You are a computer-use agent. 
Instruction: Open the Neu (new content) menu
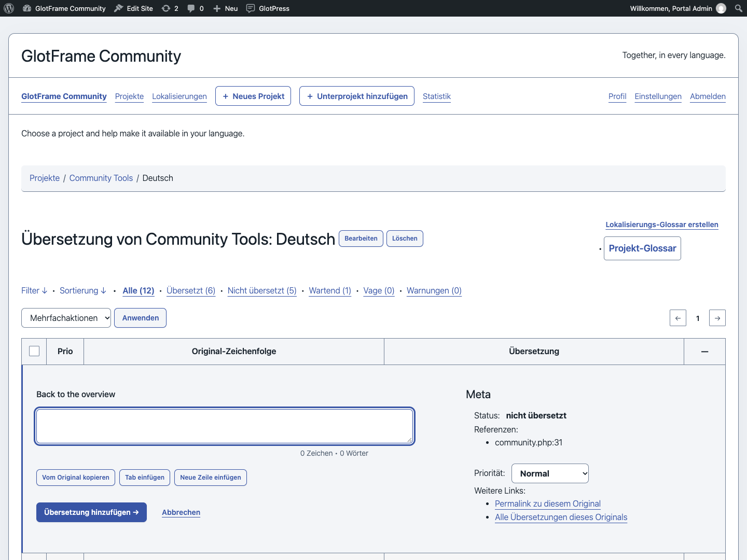(225, 8)
